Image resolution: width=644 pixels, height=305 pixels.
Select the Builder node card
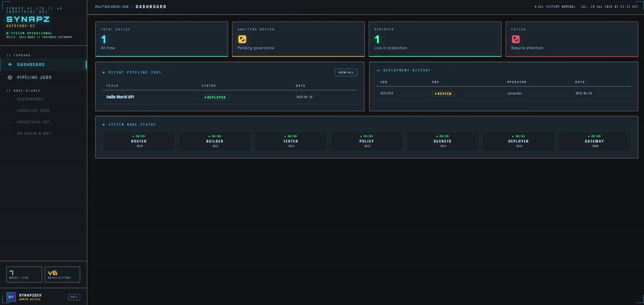tap(215, 141)
